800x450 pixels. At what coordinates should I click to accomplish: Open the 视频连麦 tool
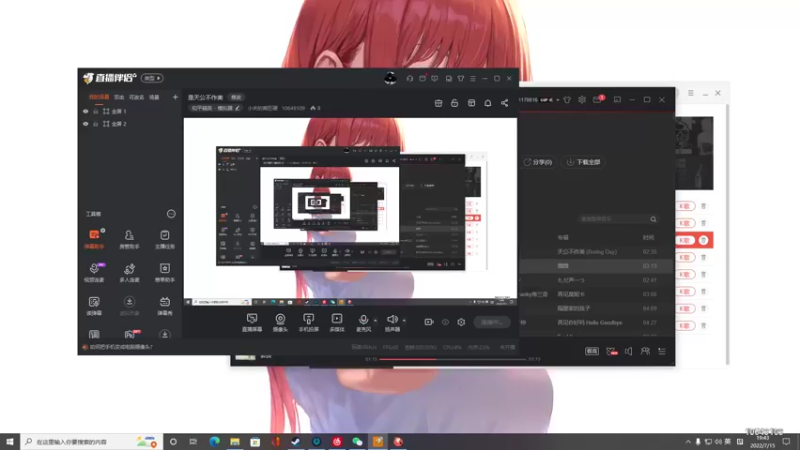[x=94, y=272]
